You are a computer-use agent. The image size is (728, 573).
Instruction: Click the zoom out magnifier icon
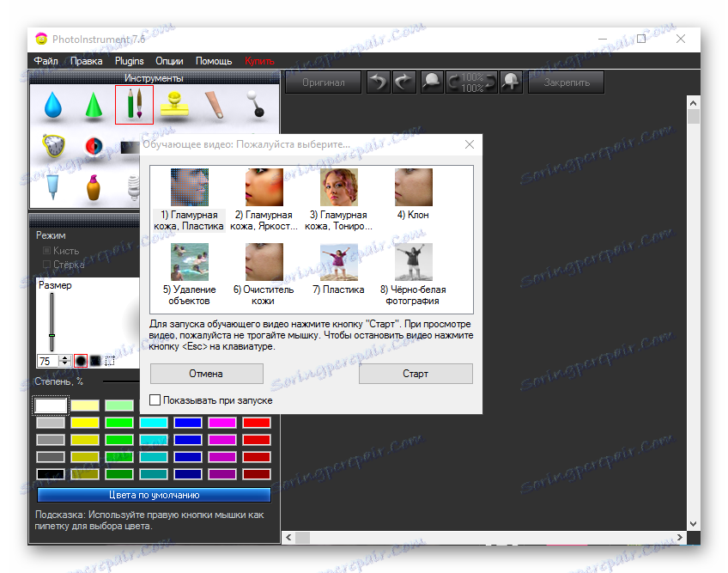click(x=433, y=82)
